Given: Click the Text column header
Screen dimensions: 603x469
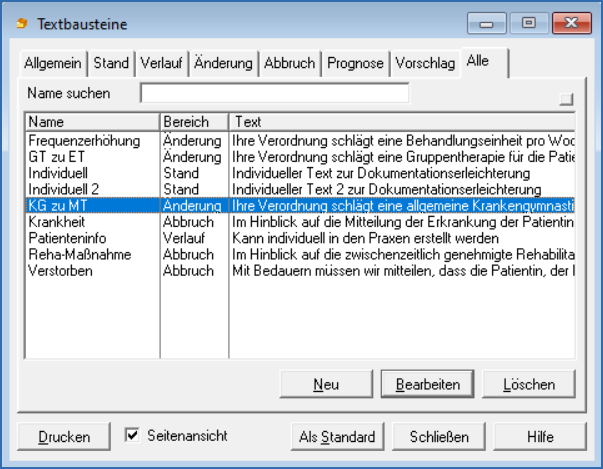Looking at the screenshot, I should point(402,122).
